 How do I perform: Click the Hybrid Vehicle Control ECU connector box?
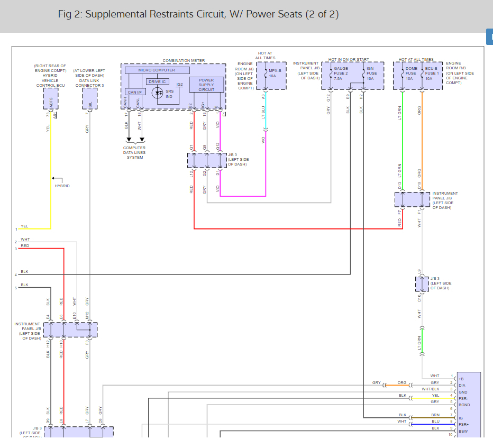(51, 98)
